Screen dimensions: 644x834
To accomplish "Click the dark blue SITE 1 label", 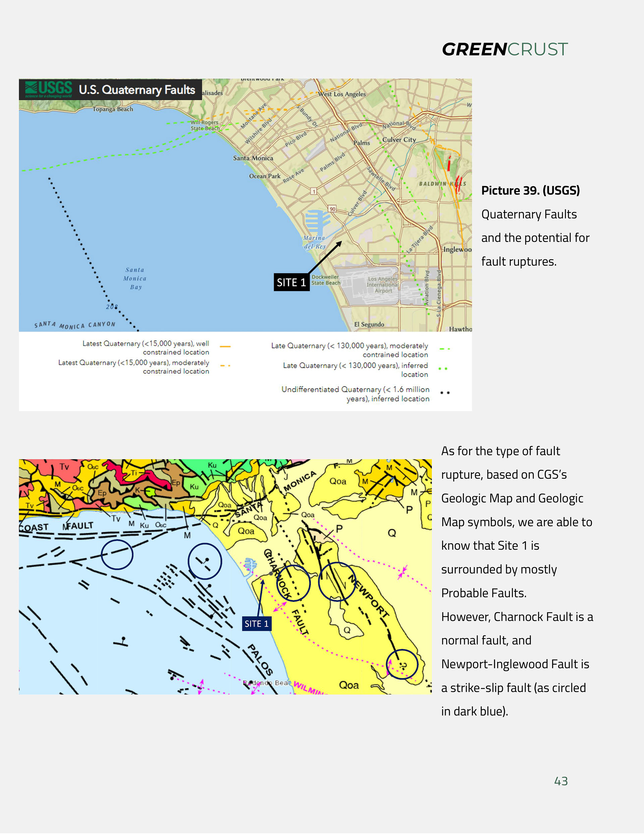I will click(x=257, y=623).
